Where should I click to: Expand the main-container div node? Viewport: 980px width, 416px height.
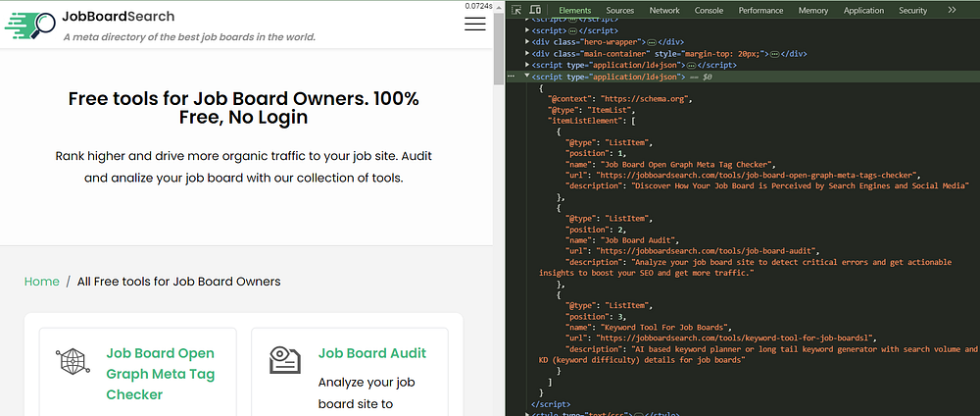click(528, 53)
